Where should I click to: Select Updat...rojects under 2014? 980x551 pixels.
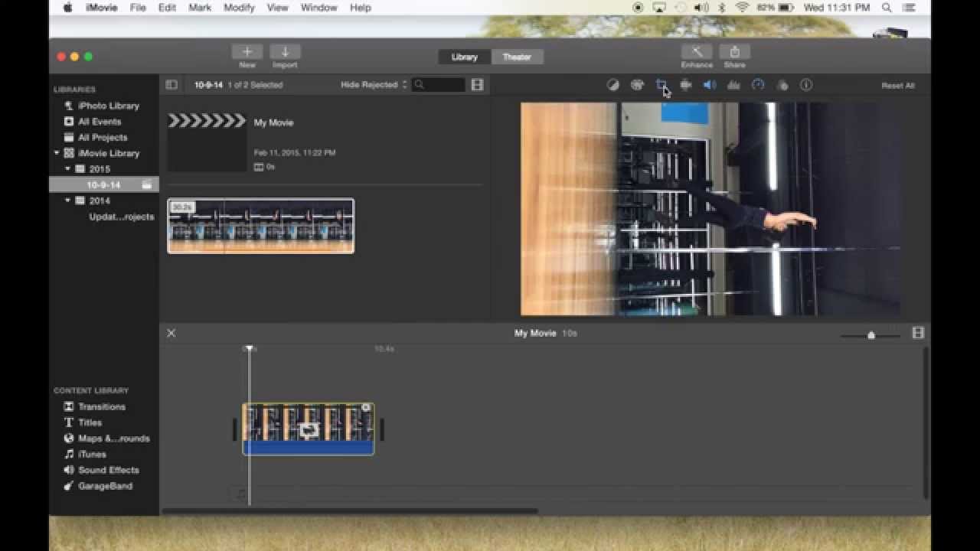point(121,217)
